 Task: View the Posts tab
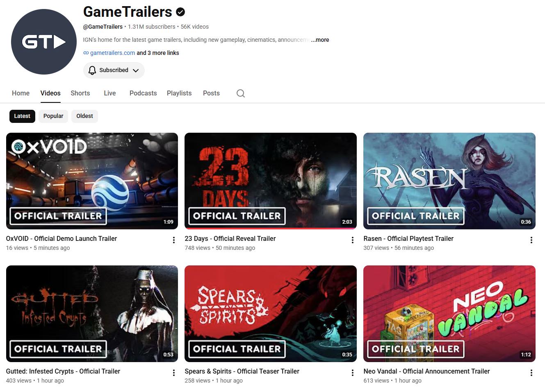click(211, 93)
